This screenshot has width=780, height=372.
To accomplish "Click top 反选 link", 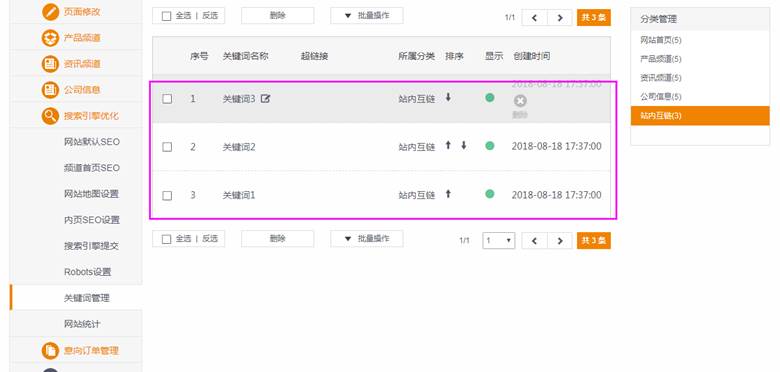I will pyautogui.click(x=210, y=16).
